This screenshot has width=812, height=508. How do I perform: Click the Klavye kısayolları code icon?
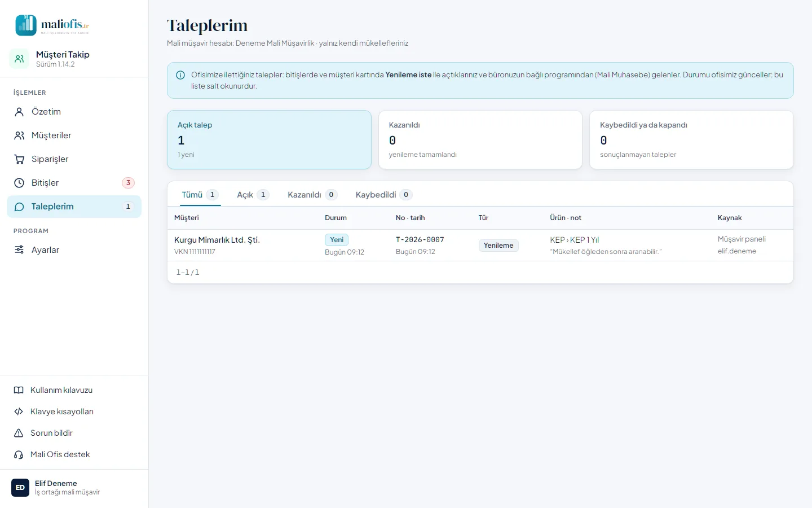[19, 411]
